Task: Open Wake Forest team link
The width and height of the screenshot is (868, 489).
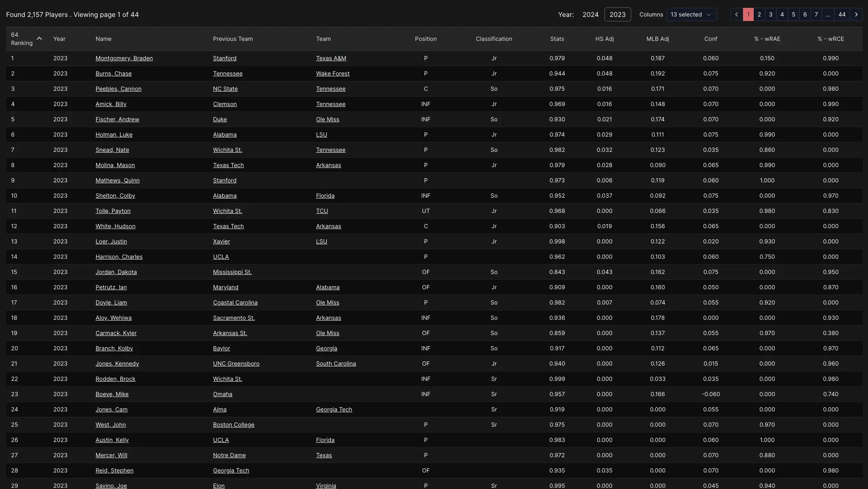Action: 333,73
